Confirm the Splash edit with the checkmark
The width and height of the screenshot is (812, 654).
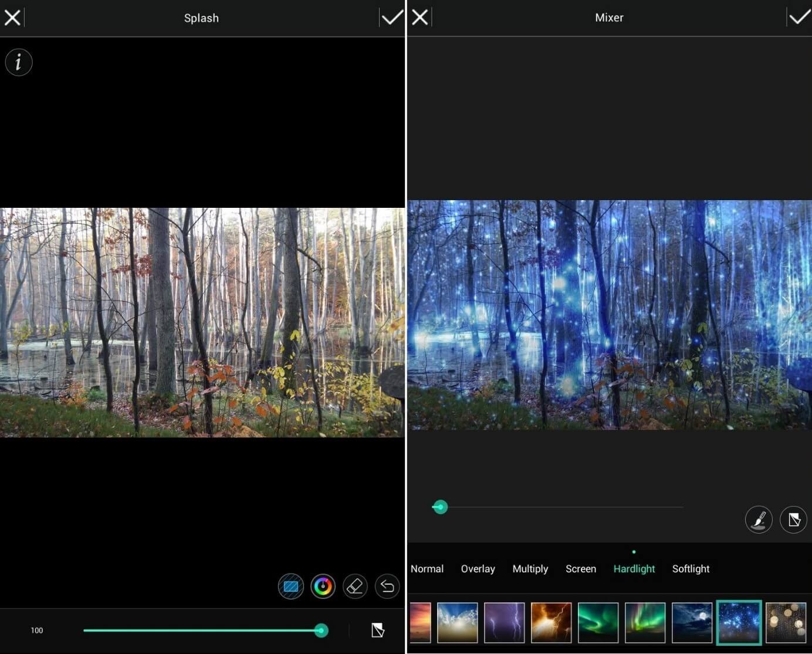[392, 18]
